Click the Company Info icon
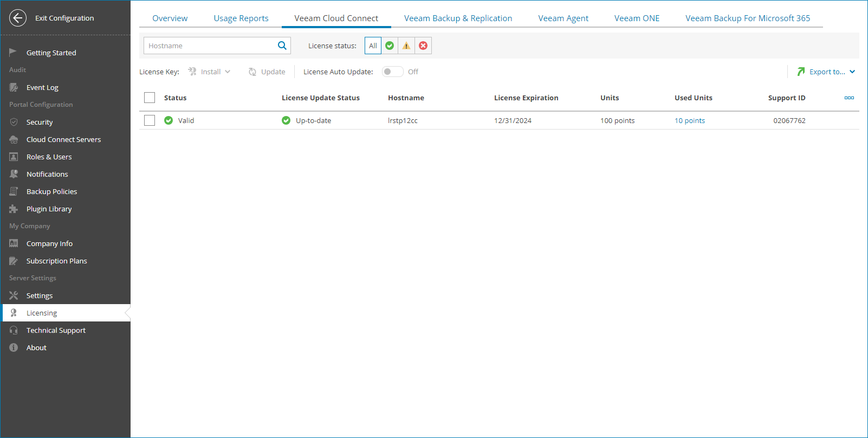The image size is (868, 438). pyautogui.click(x=14, y=243)
